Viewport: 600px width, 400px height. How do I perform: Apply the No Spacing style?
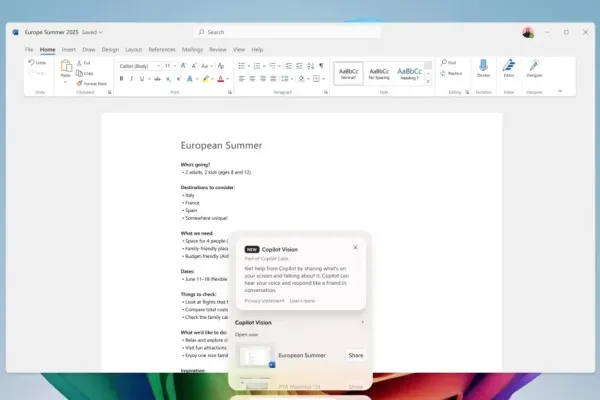point(379,73)
